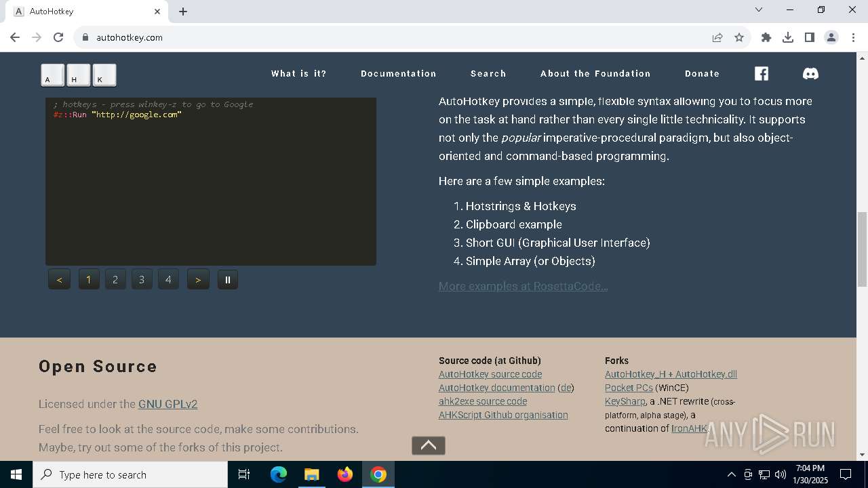This screenshot has height=488, width=868.
Task: Close the AutoHotkey tab
Action: click(x=157, y=12)
